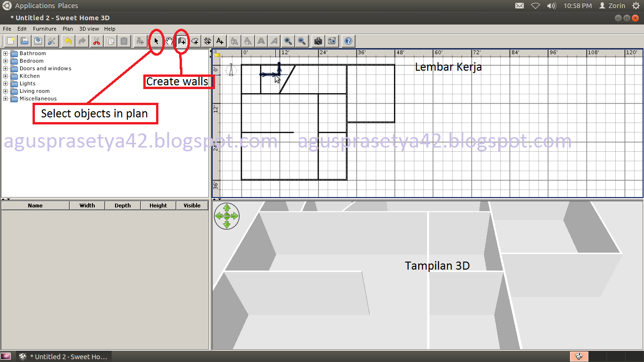Zoom in on the plan
This screenshot has height=362, width=644.
click(288, 41)
